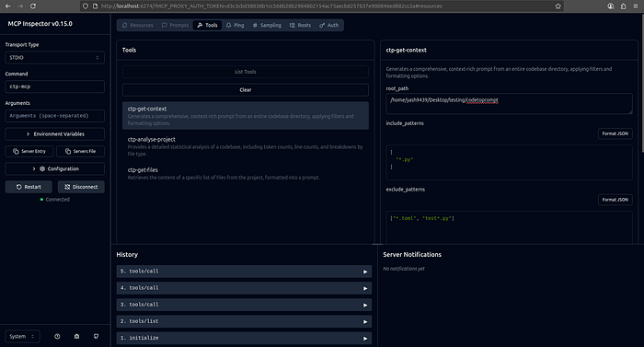The width and height of the screenshot is (644, 347).
Task: Click the History heading
Action: coord(127,254)
